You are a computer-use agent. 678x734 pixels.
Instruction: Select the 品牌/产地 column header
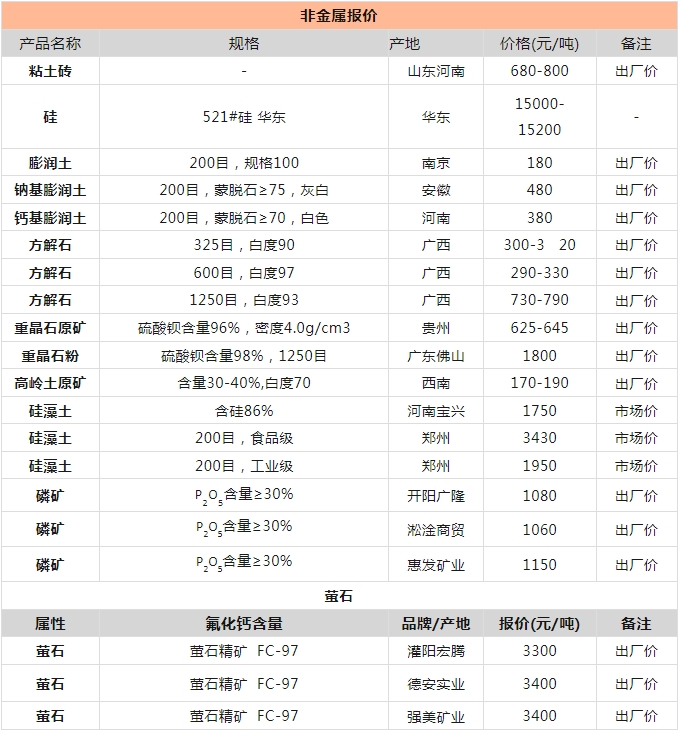(436, 624)
